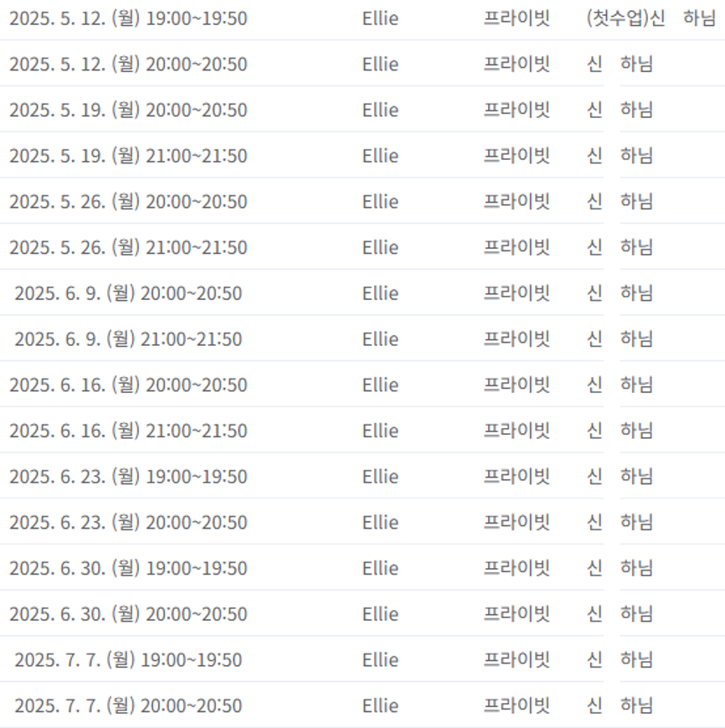Click the May 12 20:00~20:50 date entry
This screenshot has height=728, width=725.
pos(128,65)
